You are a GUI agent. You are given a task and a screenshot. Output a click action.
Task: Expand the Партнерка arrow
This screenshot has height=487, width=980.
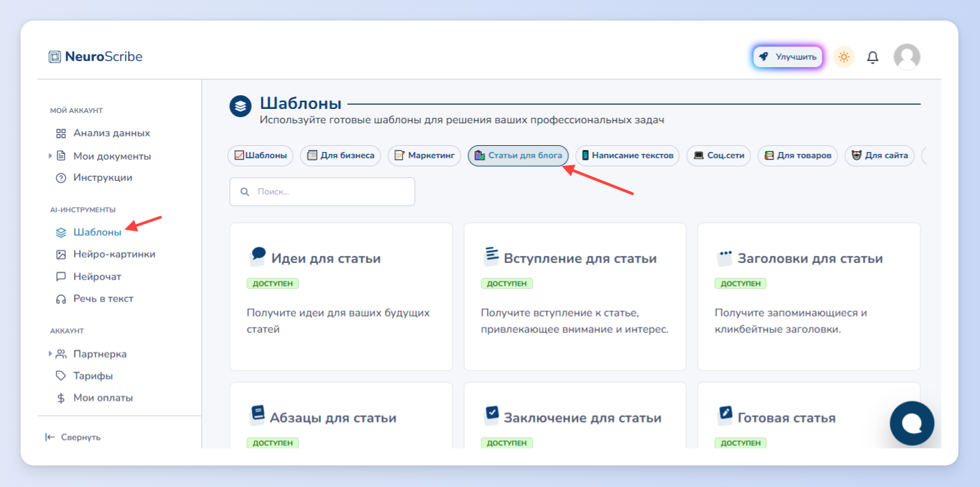click(x=50, y=353)
